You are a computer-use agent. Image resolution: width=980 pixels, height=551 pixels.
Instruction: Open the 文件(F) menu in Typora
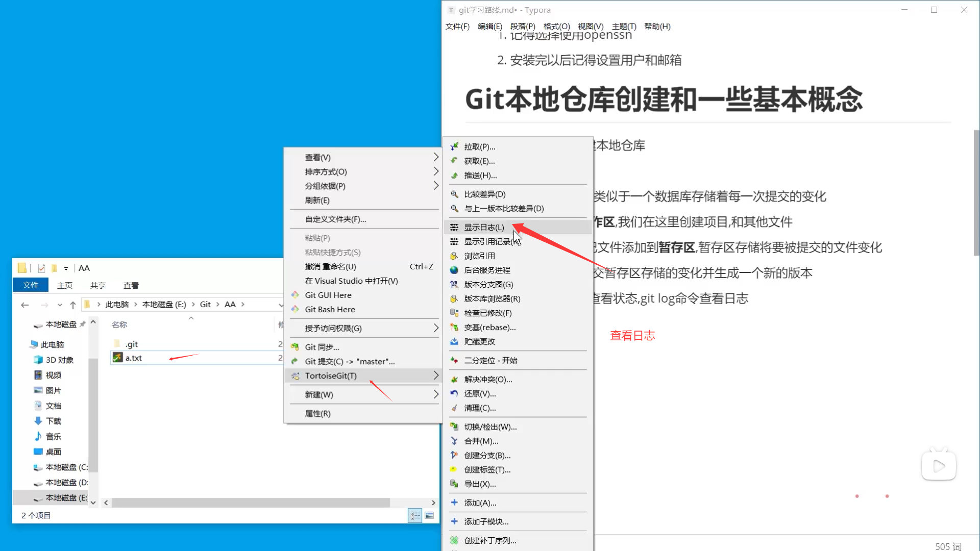click(457, 26)
